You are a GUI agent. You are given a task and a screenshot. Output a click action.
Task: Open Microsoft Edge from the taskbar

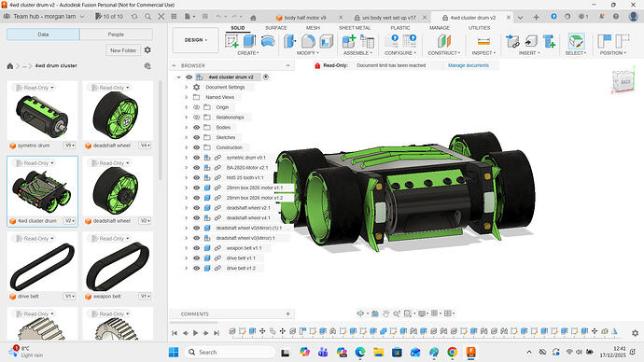coord(360,352)
